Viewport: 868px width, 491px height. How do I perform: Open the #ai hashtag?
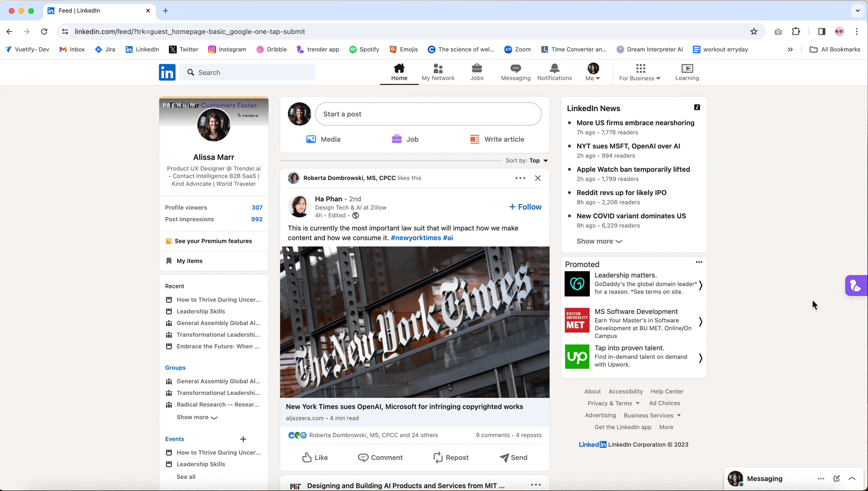click(448, 238)
